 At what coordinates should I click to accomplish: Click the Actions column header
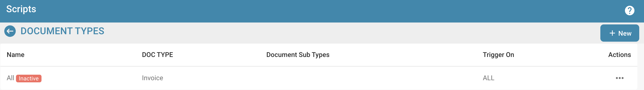(x=619, y=55)
